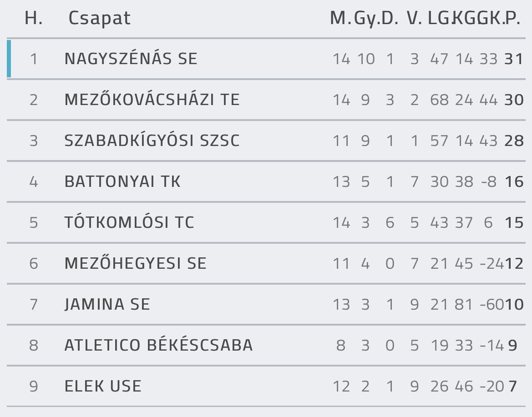Screen dimensions: 532x417
Task: Open the ELEK USE team row
Action: (x=266, y=386)
